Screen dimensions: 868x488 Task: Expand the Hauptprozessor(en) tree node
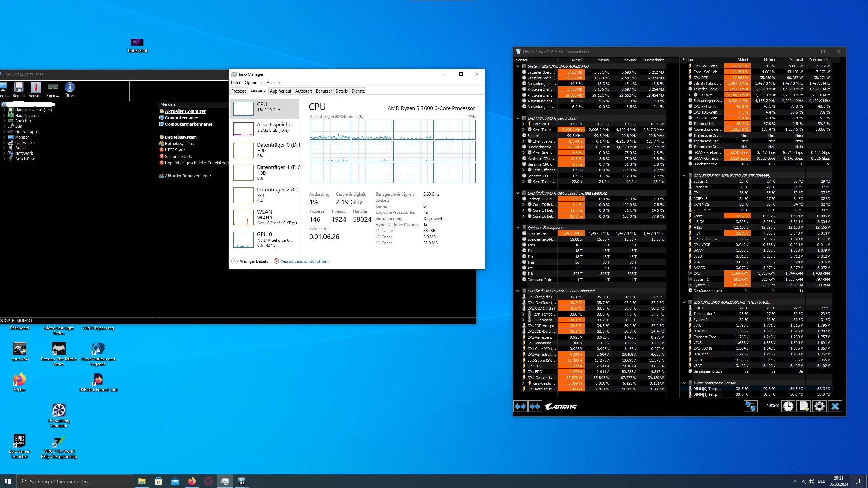point(4,110)
